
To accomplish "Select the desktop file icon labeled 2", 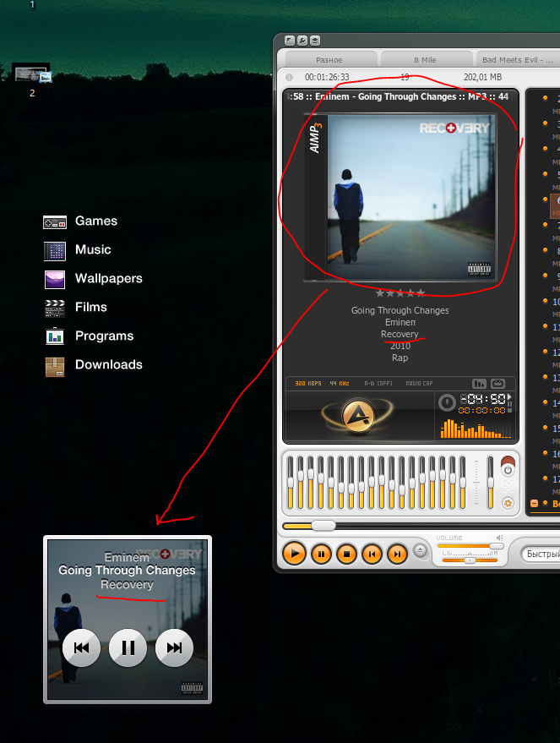I will [x=32, y=75].
